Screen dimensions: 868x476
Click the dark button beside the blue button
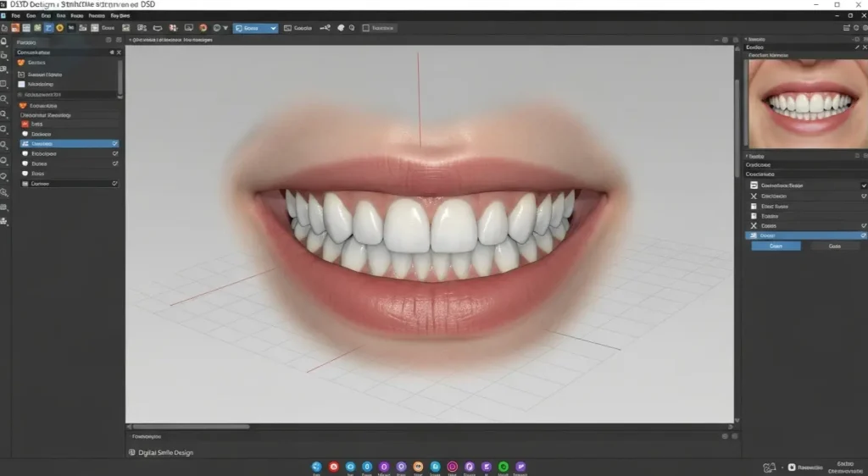pyautogui.click(x=834, y=246)
